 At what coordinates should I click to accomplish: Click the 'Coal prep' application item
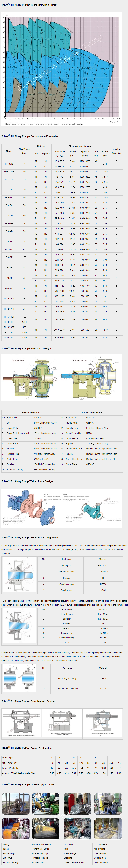tap(68, 844)
